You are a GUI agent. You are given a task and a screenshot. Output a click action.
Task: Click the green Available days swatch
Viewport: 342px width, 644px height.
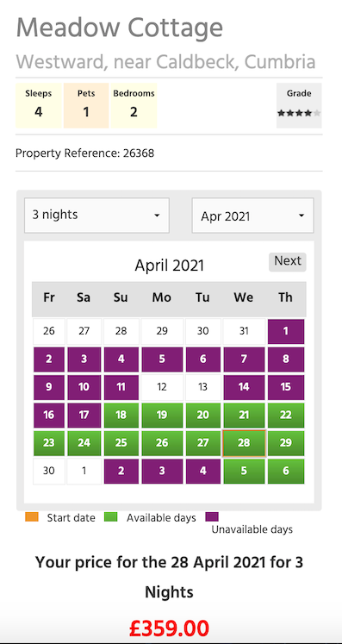(111, 516)
